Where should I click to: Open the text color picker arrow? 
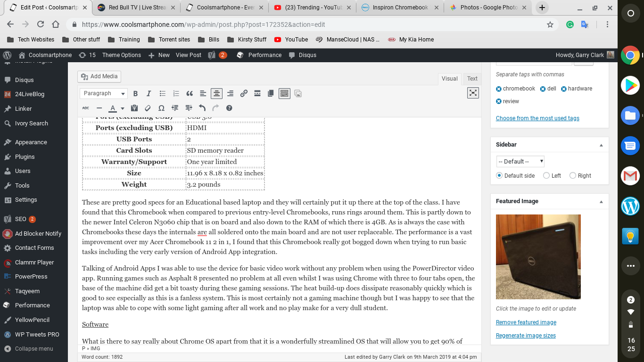click(x=123, y=108)
